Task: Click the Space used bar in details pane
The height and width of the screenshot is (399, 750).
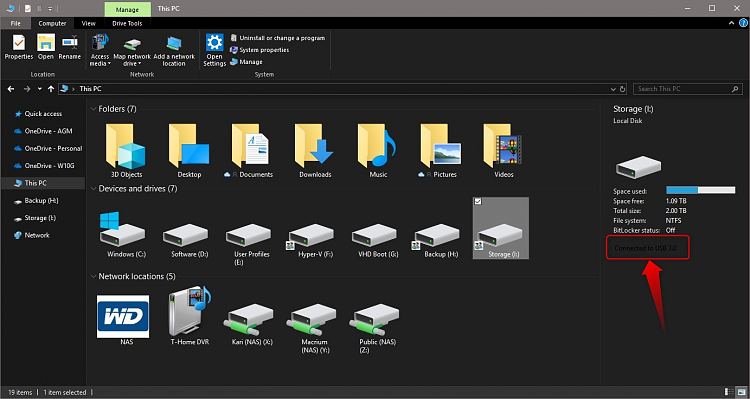Action: click(x=701, y=190)
